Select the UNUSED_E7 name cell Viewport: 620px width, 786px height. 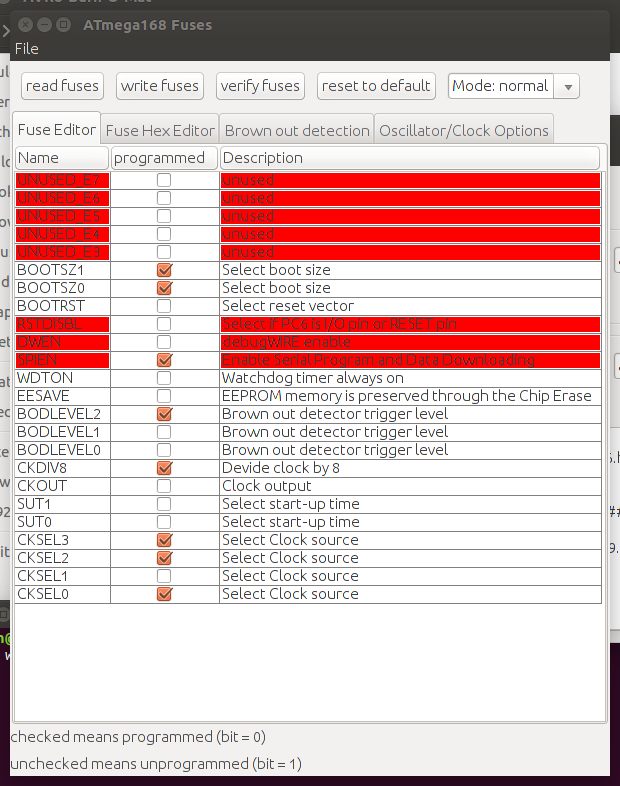[x=63, y=180]
